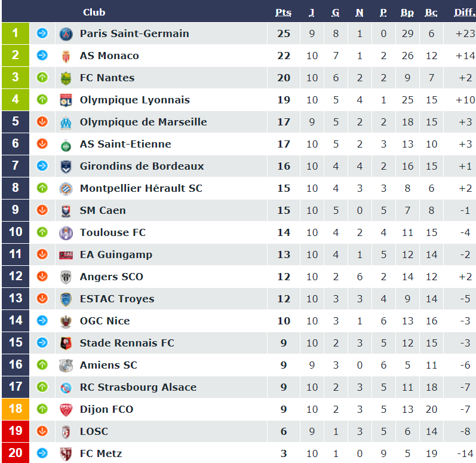Screen dimensions: 476x463
Task: Click the orange down arrow beside LOSC
Action: [x=42, y=431]
